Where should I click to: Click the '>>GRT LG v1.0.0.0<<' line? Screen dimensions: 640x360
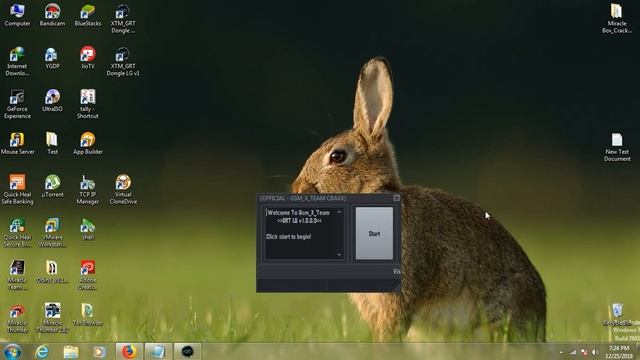click(x=299, y=221)
